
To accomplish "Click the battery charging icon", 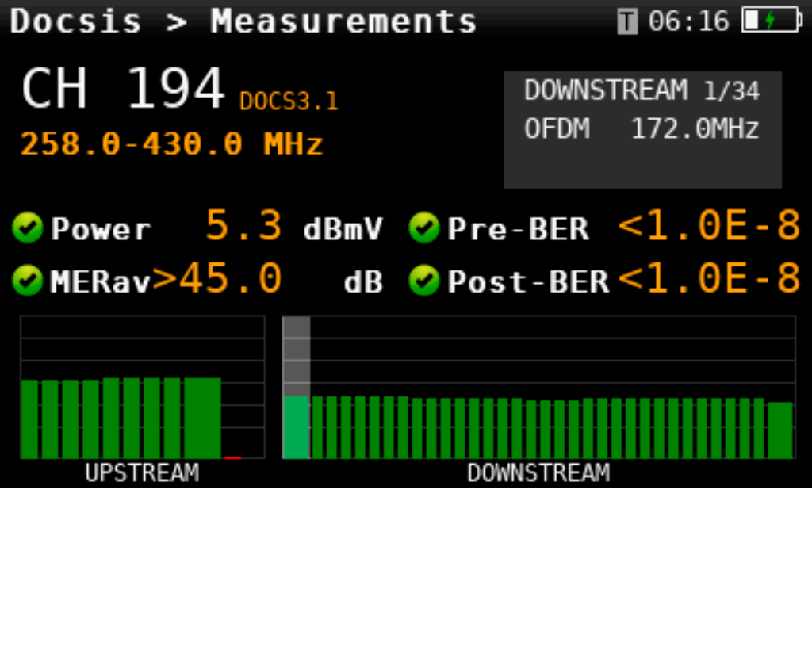I will click(x=771, y=21).
